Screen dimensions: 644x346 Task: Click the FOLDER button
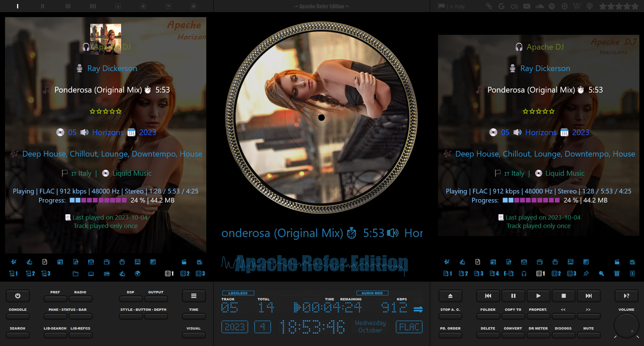coord(488,316)
